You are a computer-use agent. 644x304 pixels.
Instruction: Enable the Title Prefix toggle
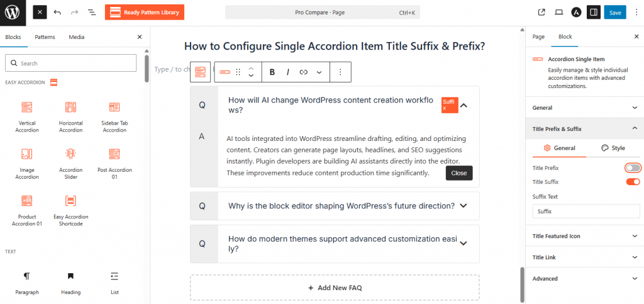point(633,168)
